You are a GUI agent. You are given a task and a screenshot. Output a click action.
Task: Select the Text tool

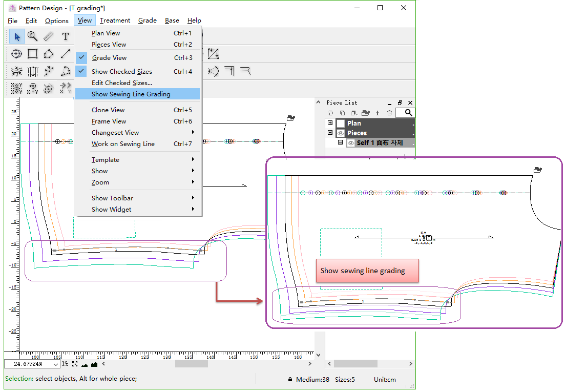[65, 36]
